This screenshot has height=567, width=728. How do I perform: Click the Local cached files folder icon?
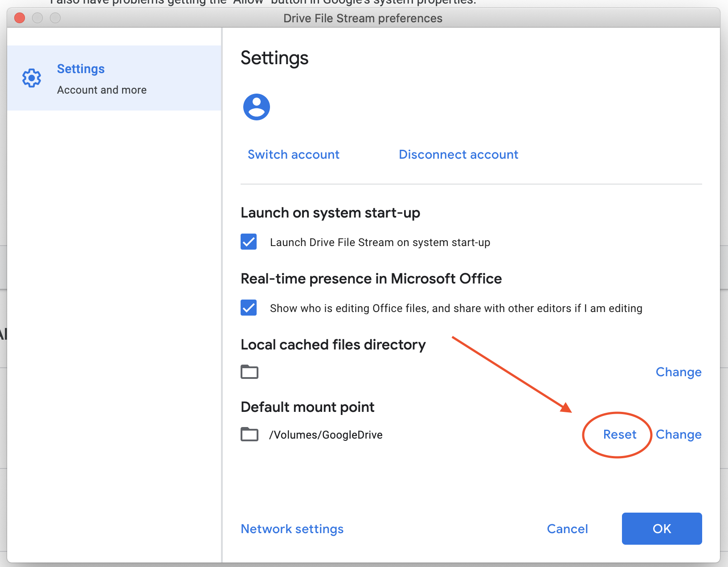point(249,372)
